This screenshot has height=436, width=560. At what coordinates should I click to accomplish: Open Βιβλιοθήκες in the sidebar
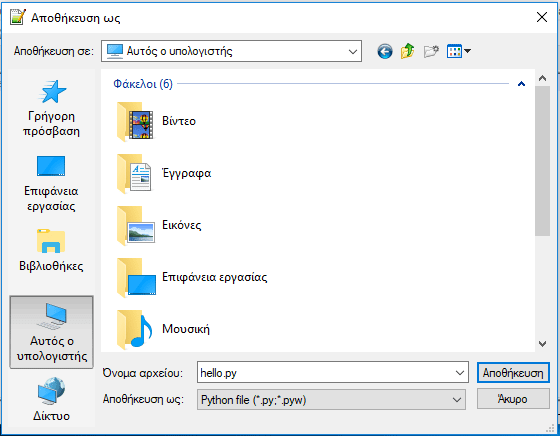51,250
